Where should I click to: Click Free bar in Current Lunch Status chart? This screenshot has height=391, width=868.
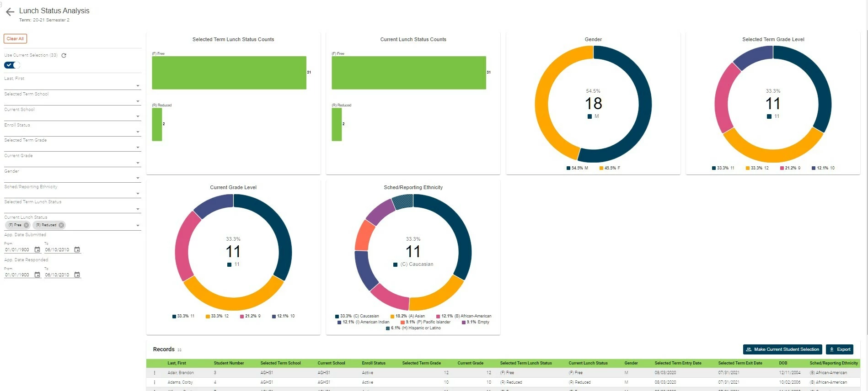click(409, 73)
